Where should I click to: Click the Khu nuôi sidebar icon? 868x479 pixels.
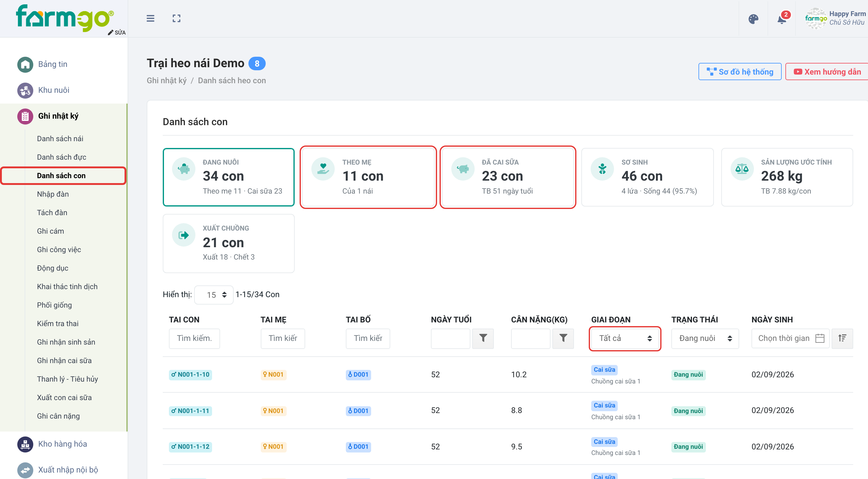[25, 90]
